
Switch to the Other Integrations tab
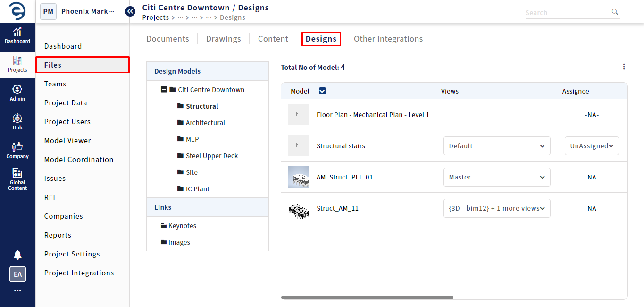click(388, 39)
